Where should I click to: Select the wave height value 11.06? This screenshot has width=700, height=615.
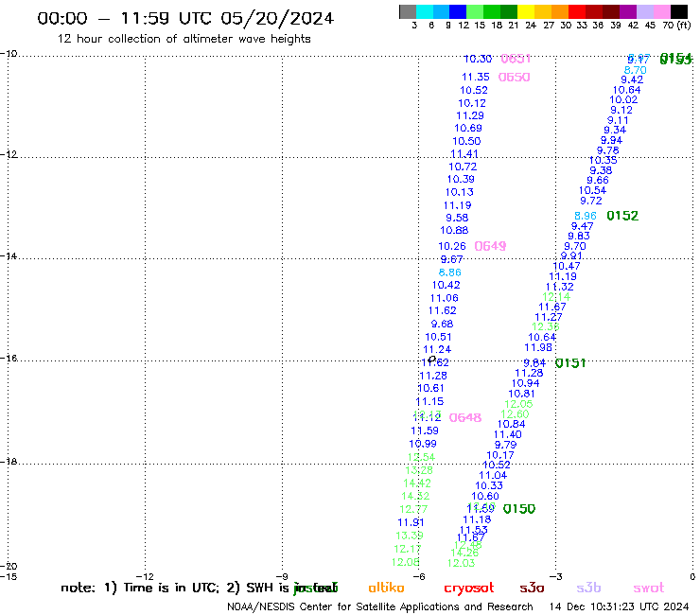pos(445,298)
